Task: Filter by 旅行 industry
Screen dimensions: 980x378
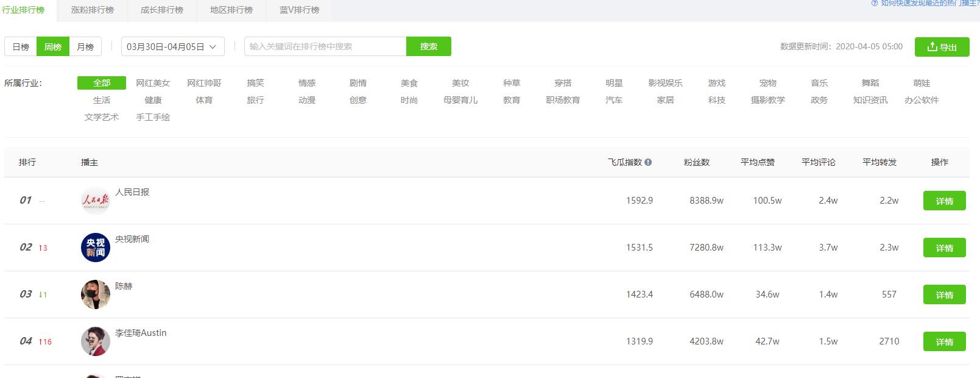Action: pos(256,100)
